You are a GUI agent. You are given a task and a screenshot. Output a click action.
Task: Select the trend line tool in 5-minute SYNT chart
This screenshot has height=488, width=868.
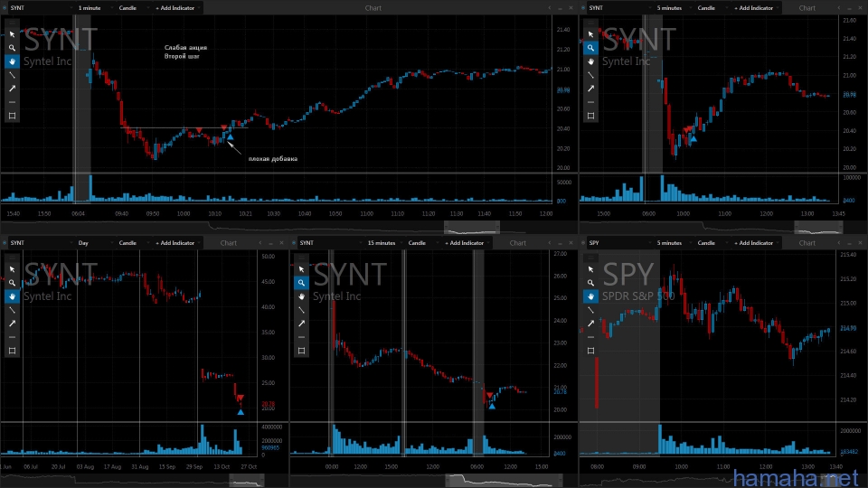point(590,75)
